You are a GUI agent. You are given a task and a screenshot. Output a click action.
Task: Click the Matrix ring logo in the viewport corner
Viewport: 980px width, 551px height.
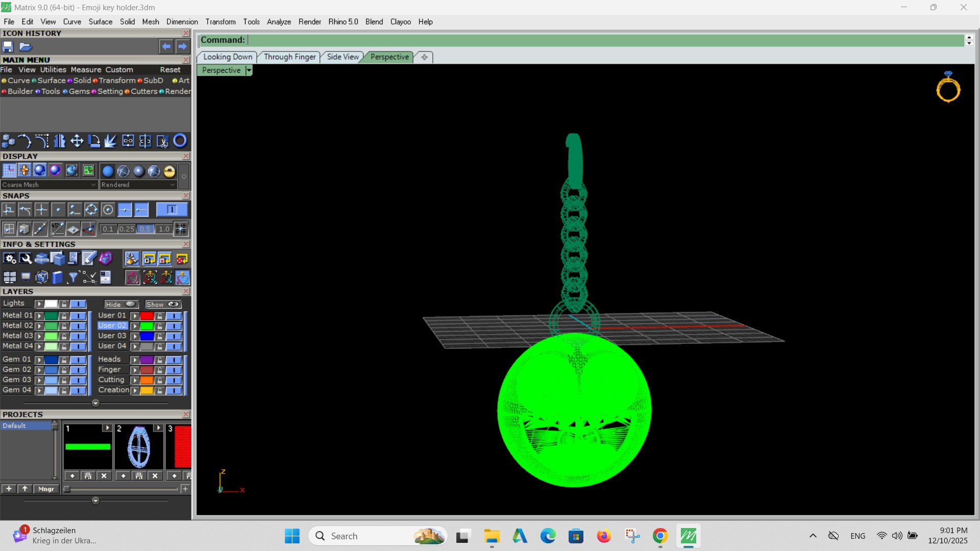(948, 87)
